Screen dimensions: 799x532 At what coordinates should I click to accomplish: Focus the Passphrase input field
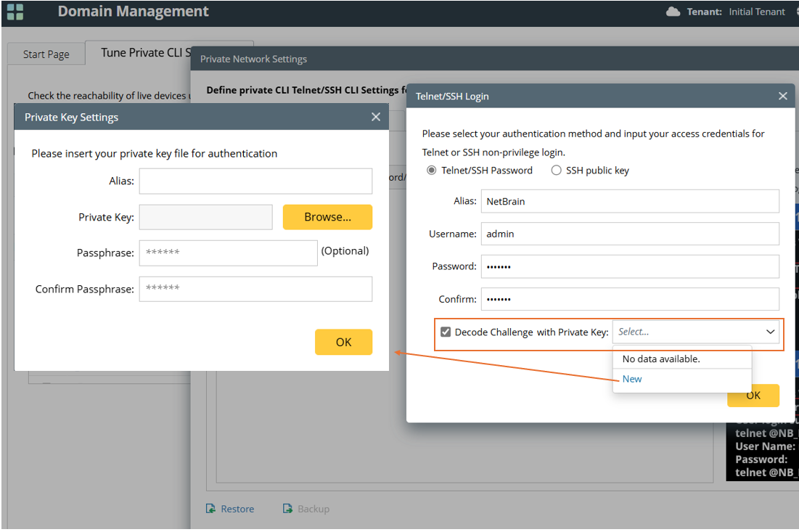(228, 253)
